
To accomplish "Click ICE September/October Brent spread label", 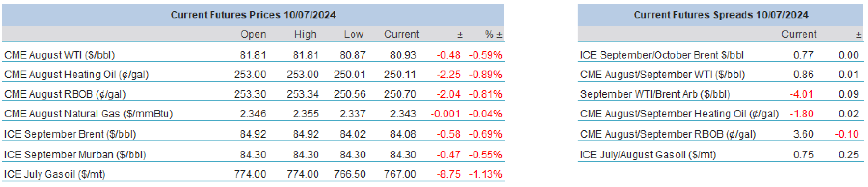I will tap(661, 55).
